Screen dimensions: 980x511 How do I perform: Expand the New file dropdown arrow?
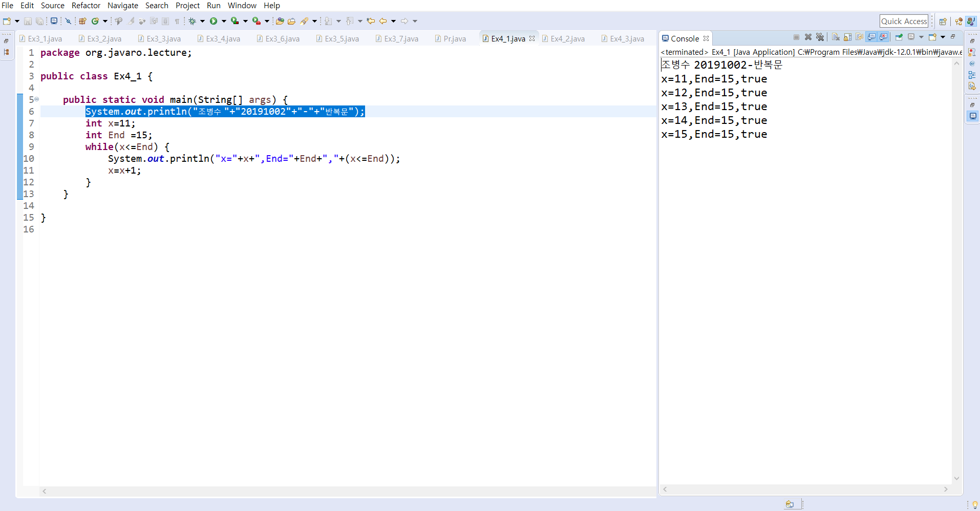(x=17, y=21)
